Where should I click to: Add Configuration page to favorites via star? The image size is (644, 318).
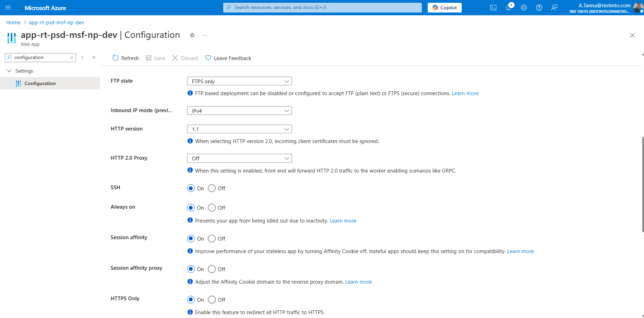click(192, 35)
